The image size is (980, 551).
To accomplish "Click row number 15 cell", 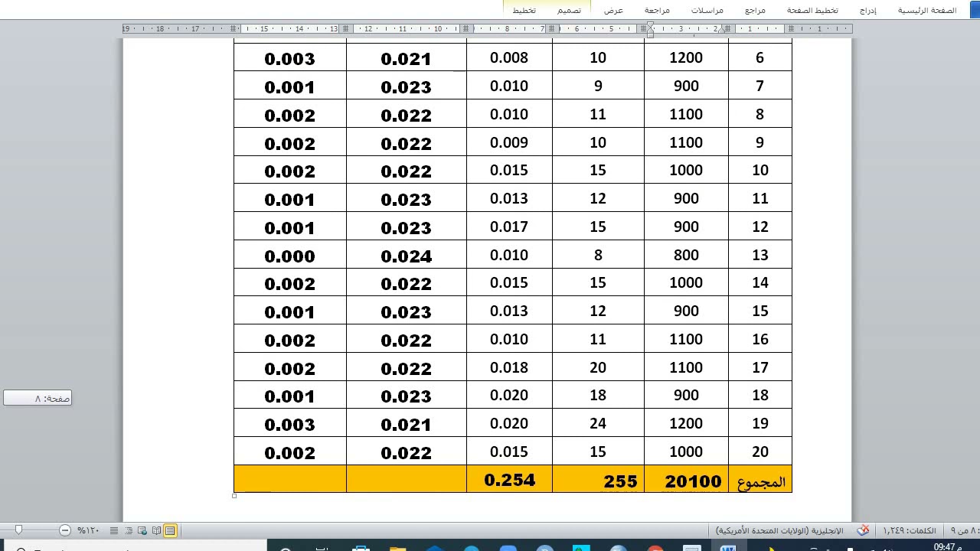I will tap(759, 311).
